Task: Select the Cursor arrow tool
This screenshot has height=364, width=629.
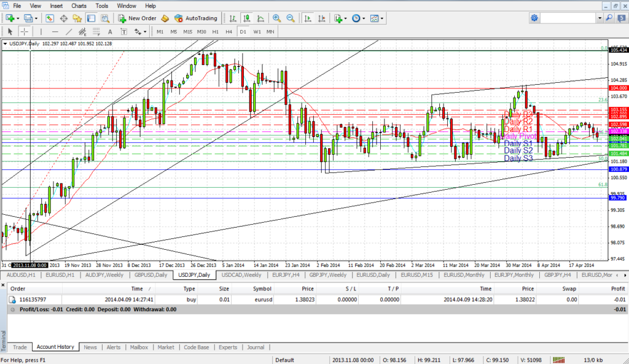Action: [10, 31]
